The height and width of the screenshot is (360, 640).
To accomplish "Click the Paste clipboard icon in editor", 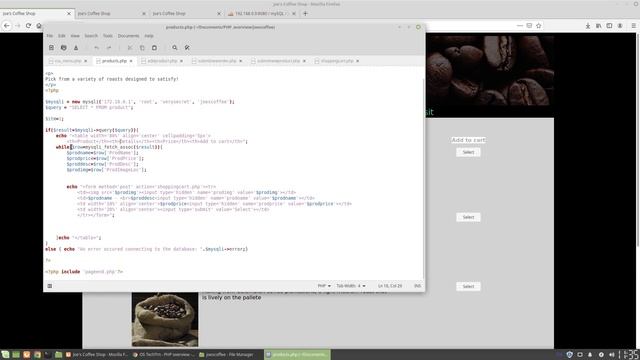I will 154,48.
